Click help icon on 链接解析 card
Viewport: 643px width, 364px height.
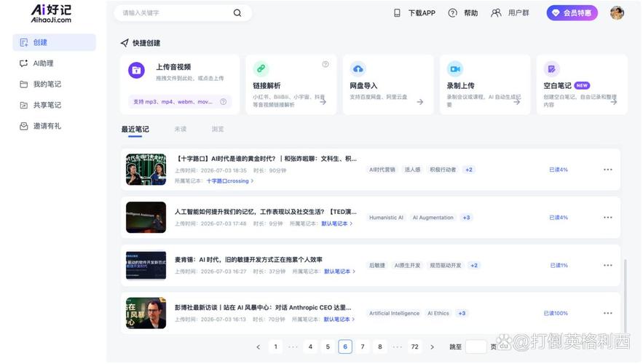click(x=326, y=64)
